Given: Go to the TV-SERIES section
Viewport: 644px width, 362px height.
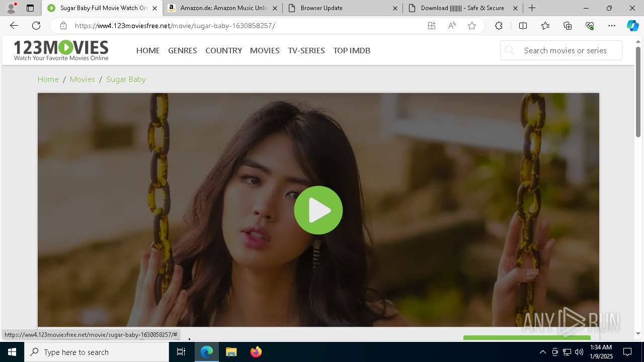Looking at the screenshot, I should pos(306,50).
